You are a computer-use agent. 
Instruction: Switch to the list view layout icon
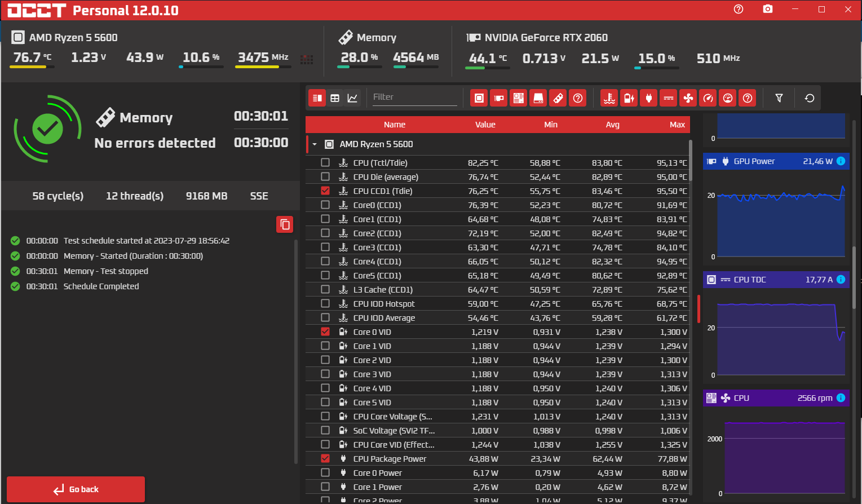point(317,98)
